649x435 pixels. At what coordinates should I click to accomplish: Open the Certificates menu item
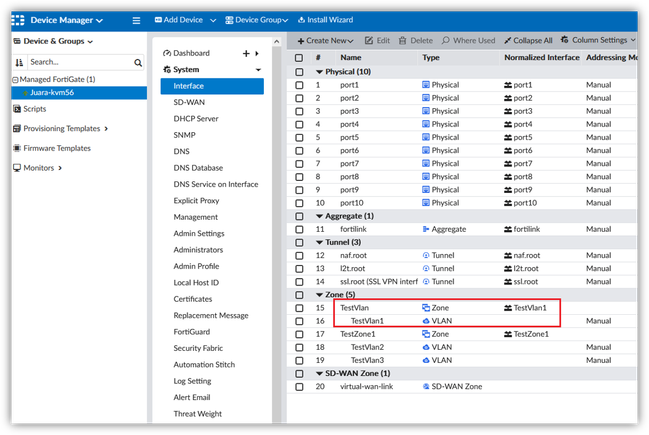[193, 299]
